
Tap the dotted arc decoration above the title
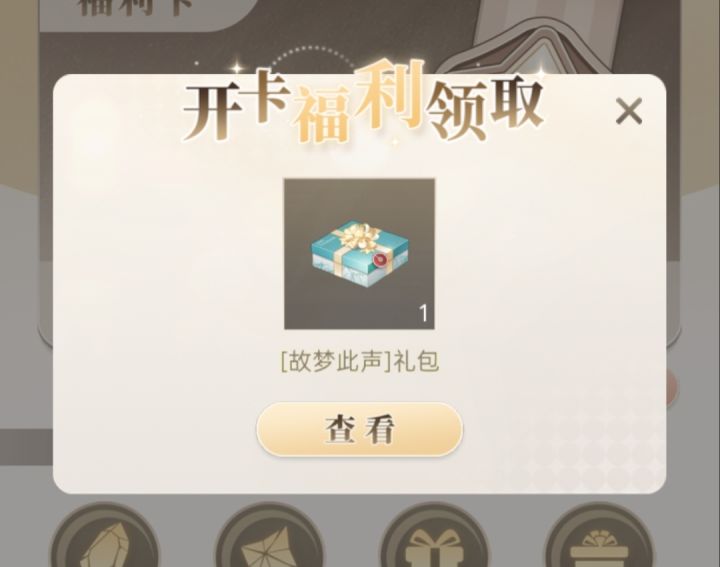pos(312,56)
